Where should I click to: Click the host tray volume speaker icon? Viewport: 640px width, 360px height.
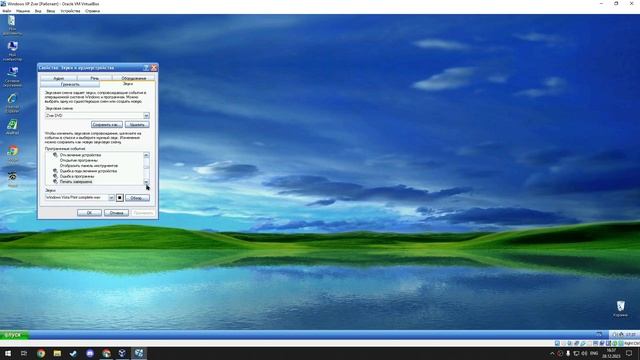pos(584,353)
